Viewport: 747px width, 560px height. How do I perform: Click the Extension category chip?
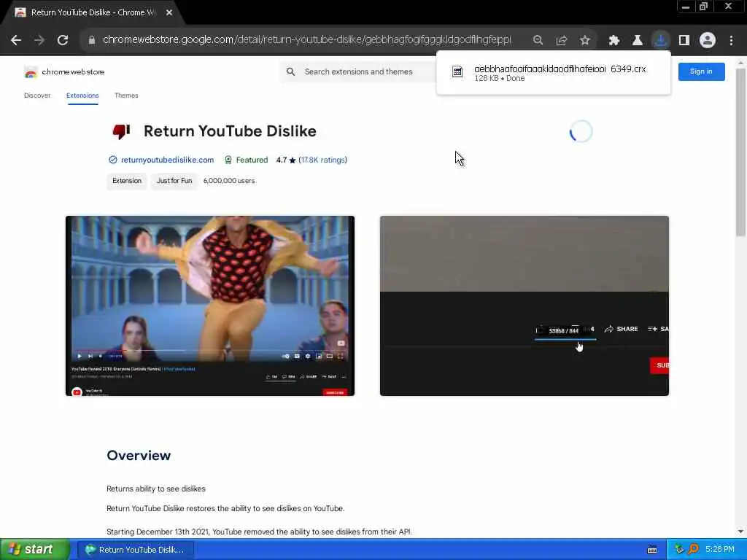tap(127, 181)
